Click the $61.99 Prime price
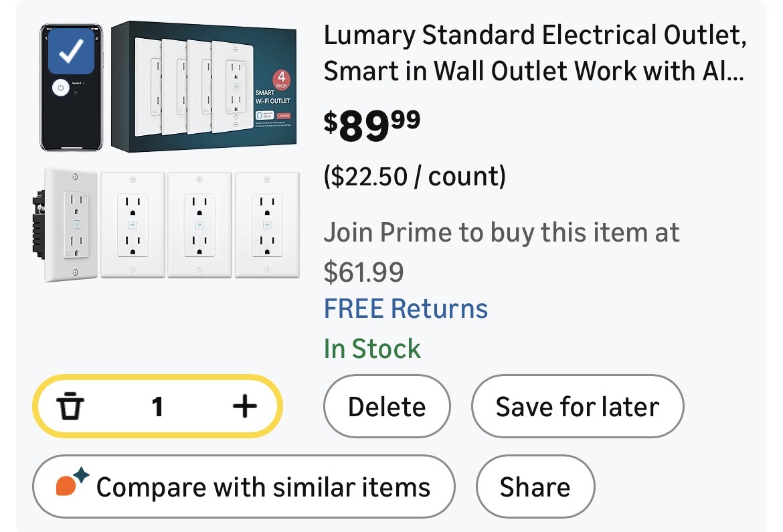The height and width of the screenshot is (532, 783). (x=363, y=271)
